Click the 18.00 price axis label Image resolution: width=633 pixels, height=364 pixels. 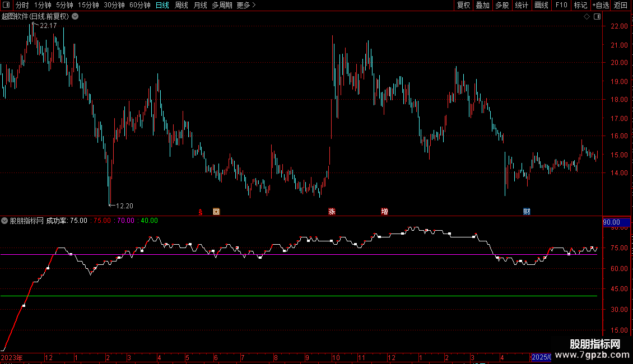click(x=619, y=100)
